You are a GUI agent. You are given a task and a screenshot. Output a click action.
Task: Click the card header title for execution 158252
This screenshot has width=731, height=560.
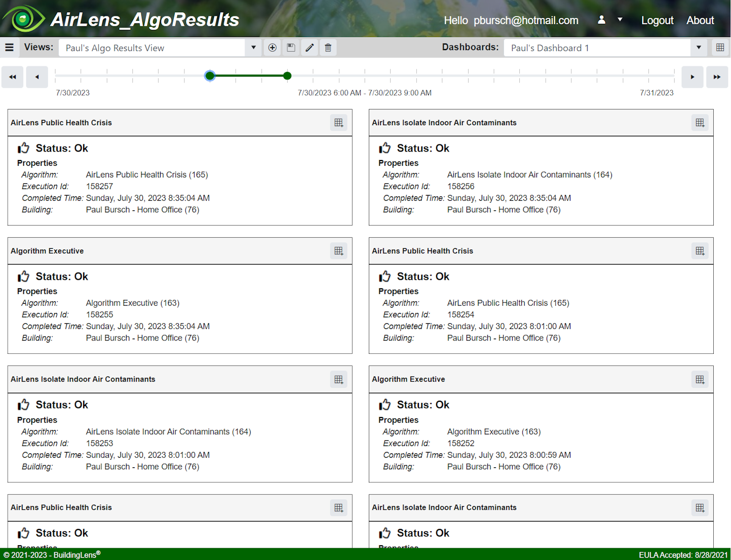408,379
